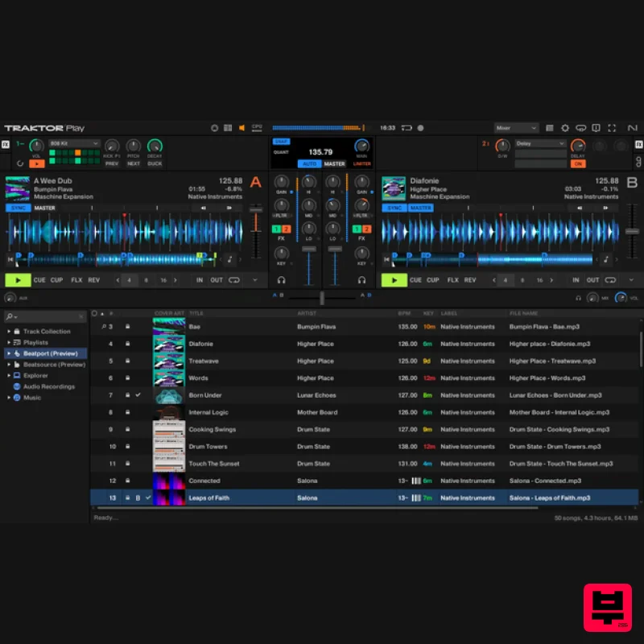Toggle MASTER on deck A

45,208
